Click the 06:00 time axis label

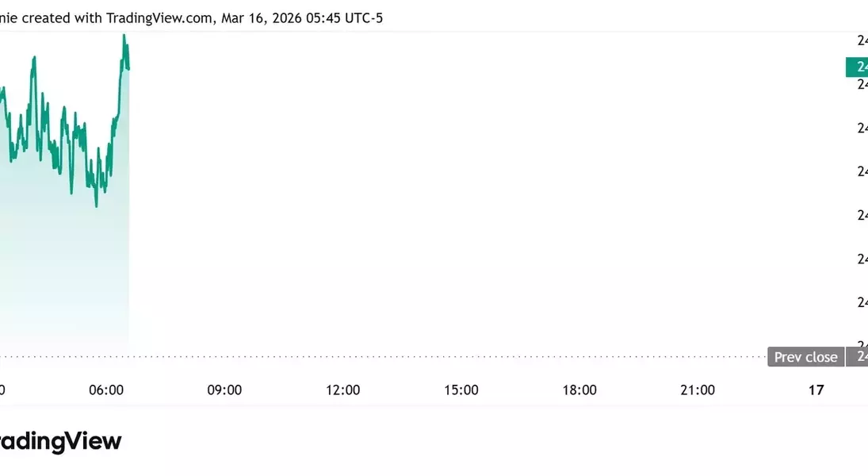[x=106, y=390]
